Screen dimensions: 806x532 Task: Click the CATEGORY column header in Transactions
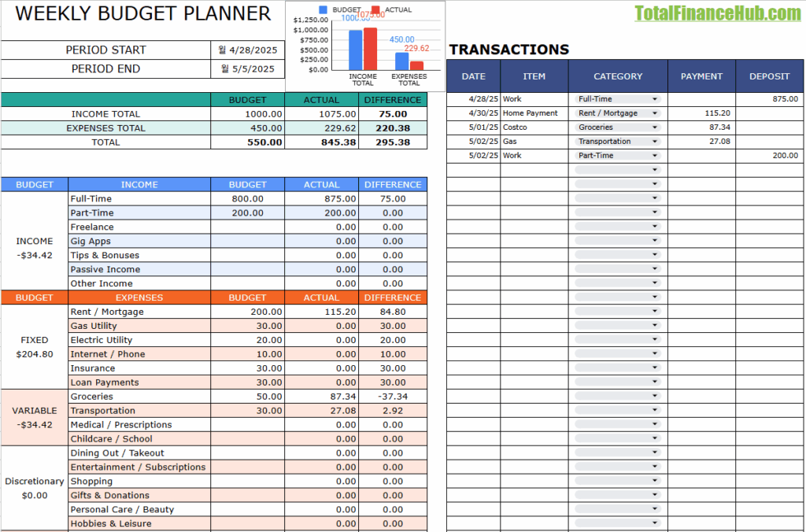pyautogui.click(x=618, y=76)
